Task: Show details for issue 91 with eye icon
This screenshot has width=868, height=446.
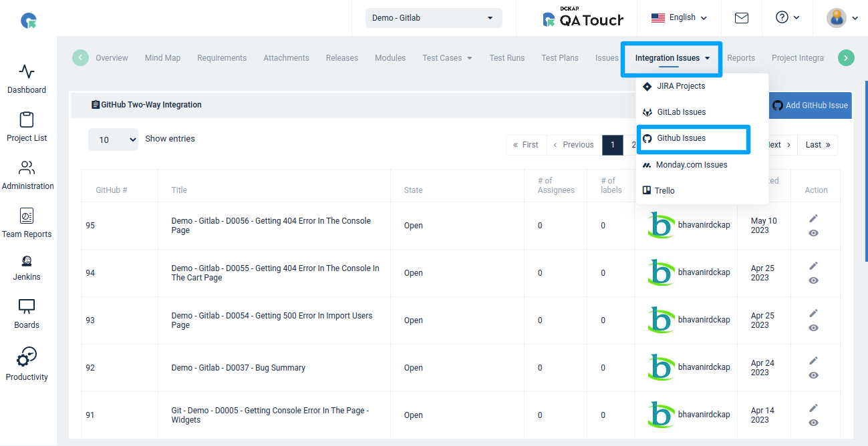Action: (x=814, y=423)
